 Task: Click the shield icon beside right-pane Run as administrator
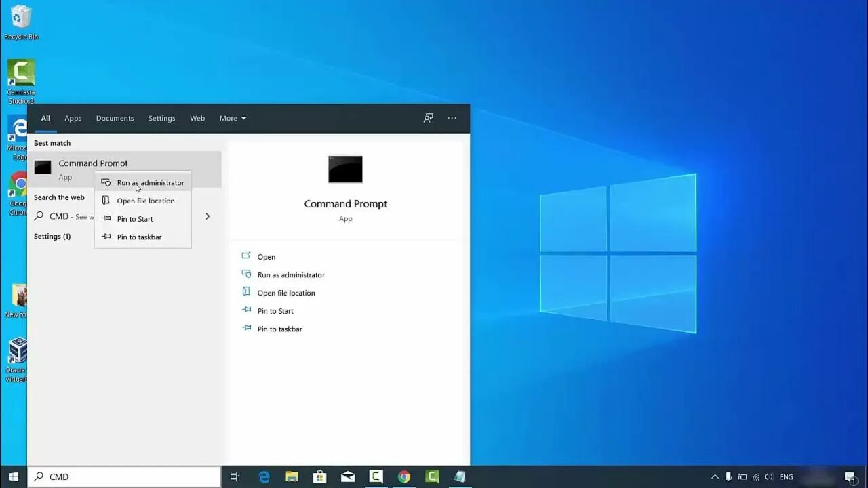point(246,274)
